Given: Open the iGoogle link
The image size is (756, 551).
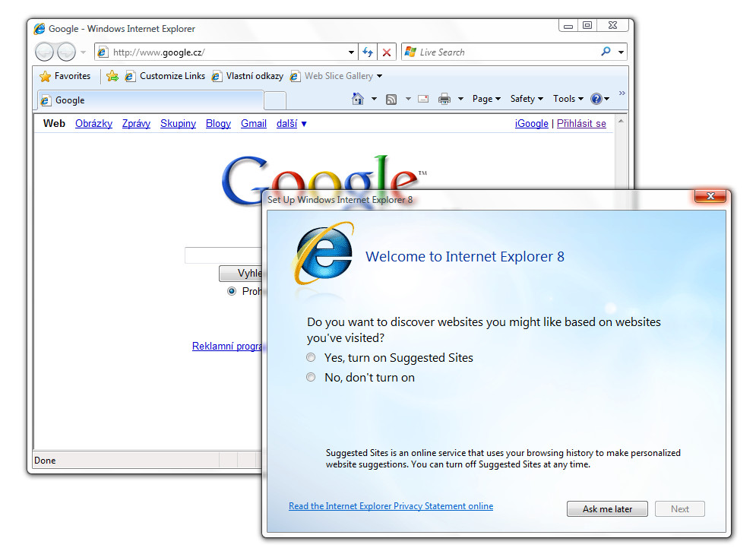Looking at the screenshot, I should click(x=531, y=123).
